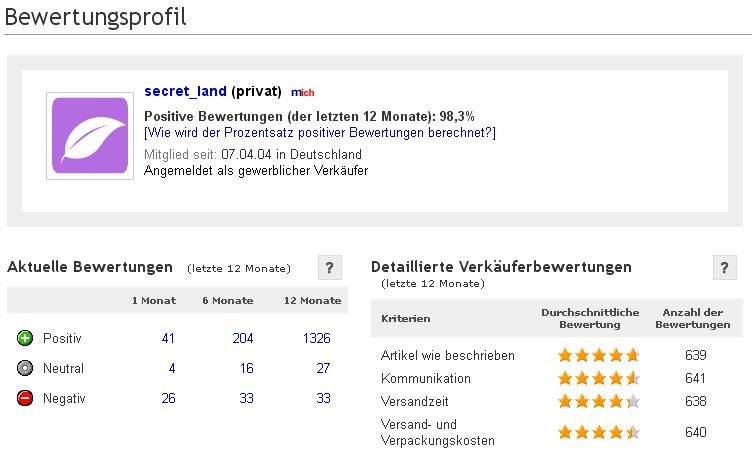Open 26 negative ratings from 1 Monat
Image resolution: width=752 pixels, height=460 pixels.
(x=168, y=399)
